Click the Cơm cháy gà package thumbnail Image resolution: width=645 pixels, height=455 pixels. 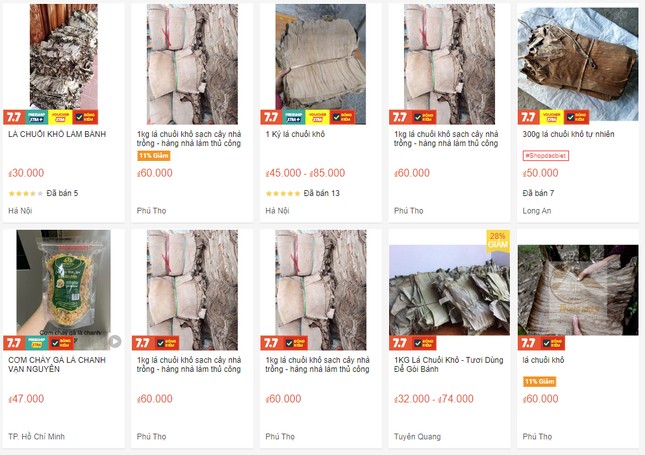pyautogui.click(x=63, y=290)
